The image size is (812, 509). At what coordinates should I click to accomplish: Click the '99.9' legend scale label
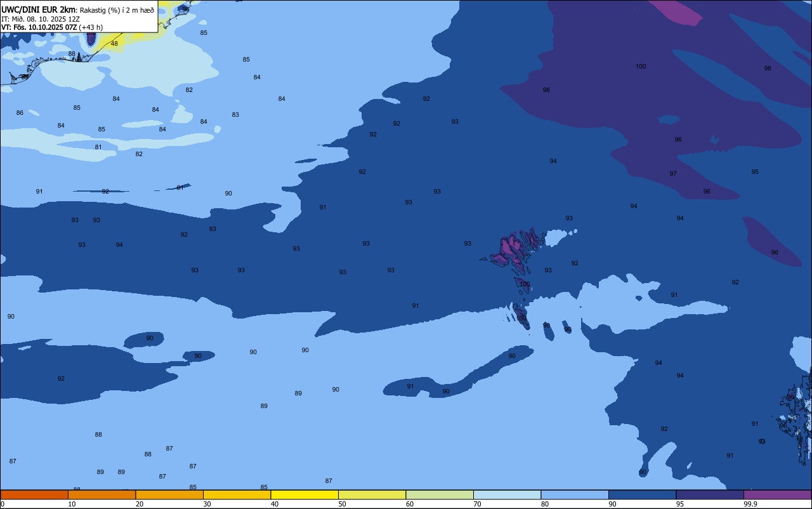coord(750,504)
